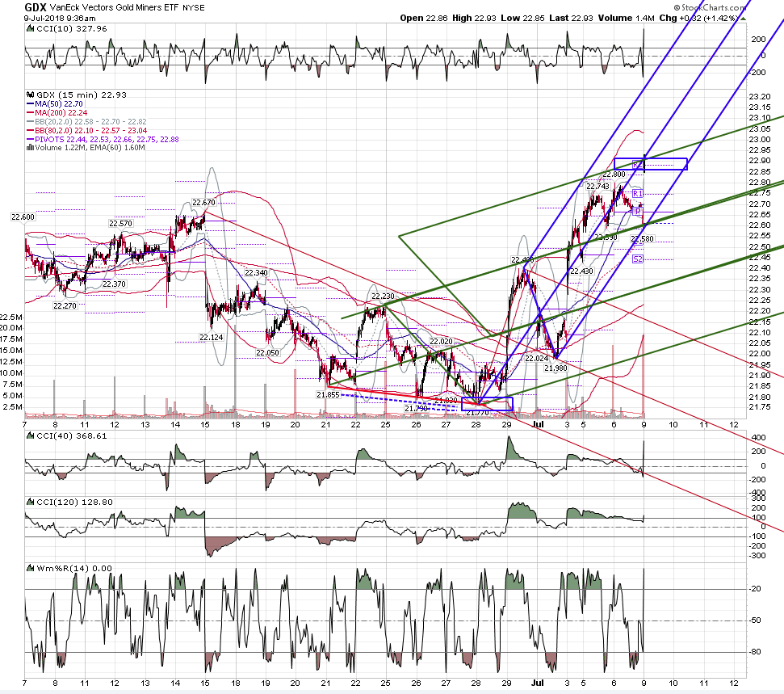The image size is (784, 694).
Task: Click the green up-triangle next to Chg
Action: coord(743,19)
